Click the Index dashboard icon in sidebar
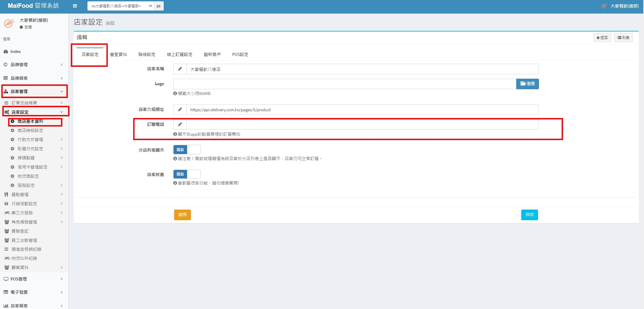 click(x=6, y=52)
